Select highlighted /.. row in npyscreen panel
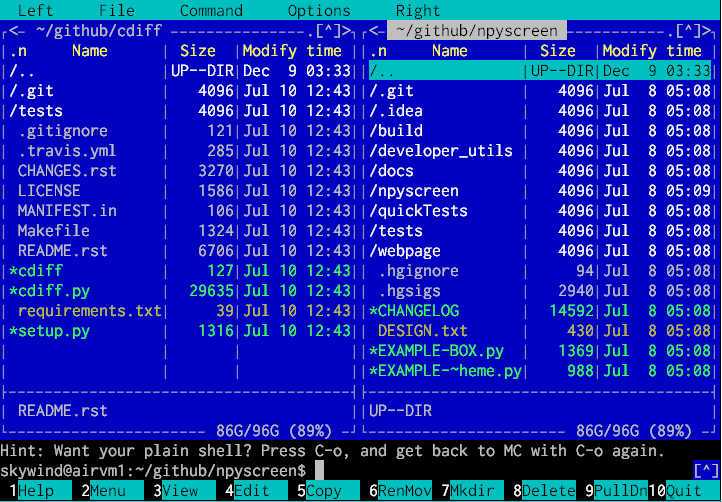Image resolution: width=722 pixels, height=502 pixels. (x=540, y=70)
